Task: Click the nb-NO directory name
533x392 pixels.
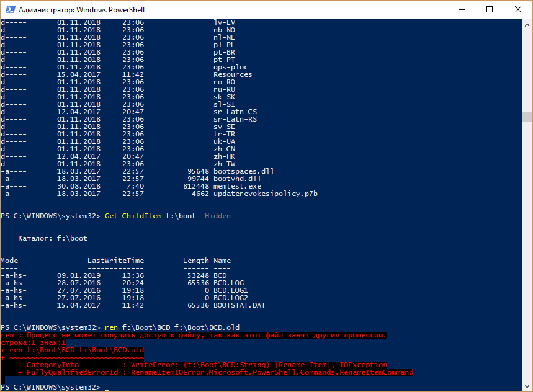Action: 224,30
